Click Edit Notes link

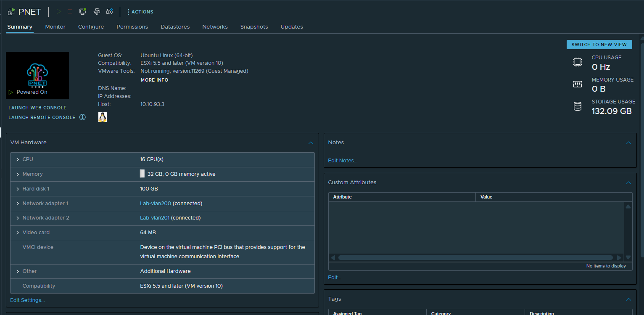click(x=343, y=161)
